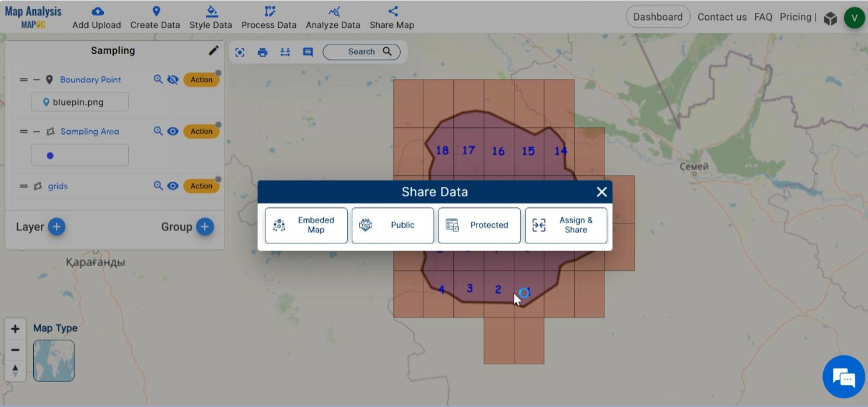This screenshot has height=407, width=868.
Task: Open Contact us page
Action: pyautogui.click(x=722, y=17)
